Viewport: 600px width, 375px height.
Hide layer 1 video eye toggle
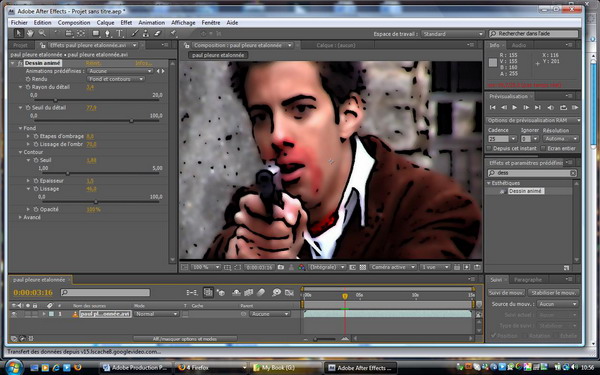tap(14, 314)
